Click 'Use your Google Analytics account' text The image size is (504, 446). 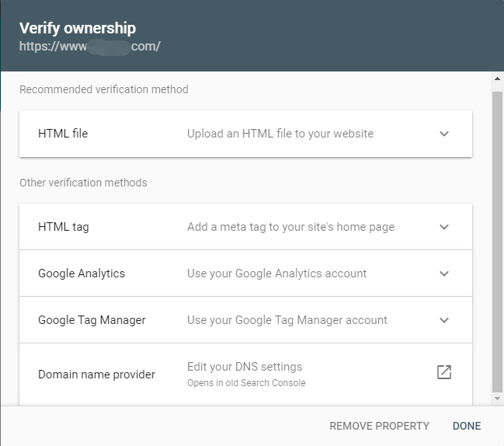pos(276,274)
